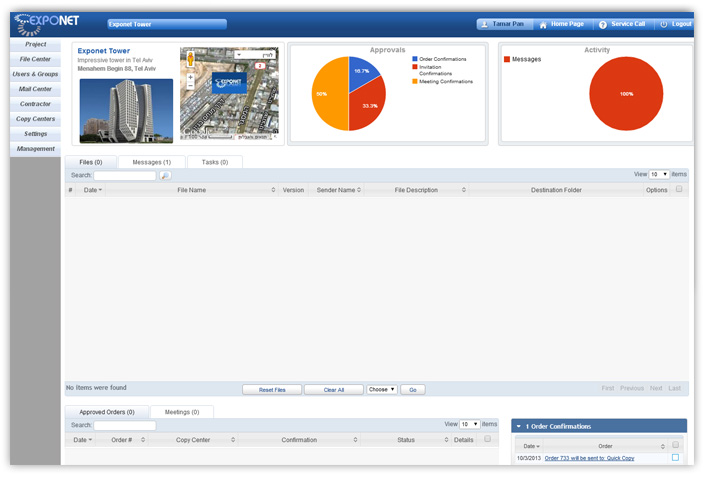Check the Order 733 row checkbox
The image size is (707, 477).
[675, 457]
